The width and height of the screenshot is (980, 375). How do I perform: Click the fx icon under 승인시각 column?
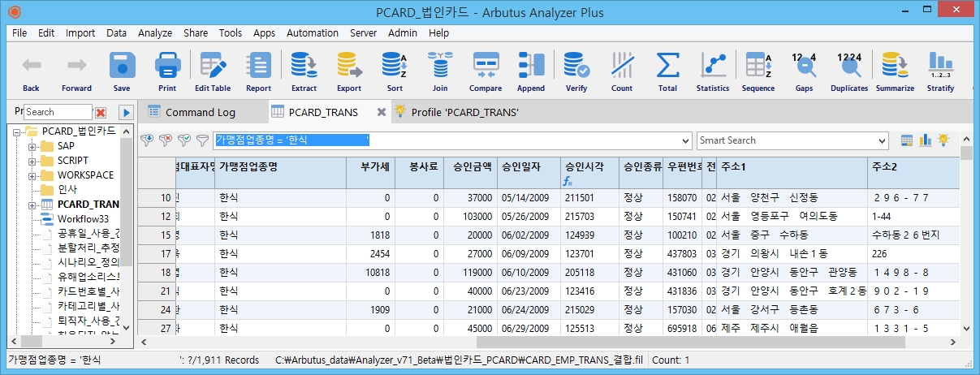[x=568, y=182]
